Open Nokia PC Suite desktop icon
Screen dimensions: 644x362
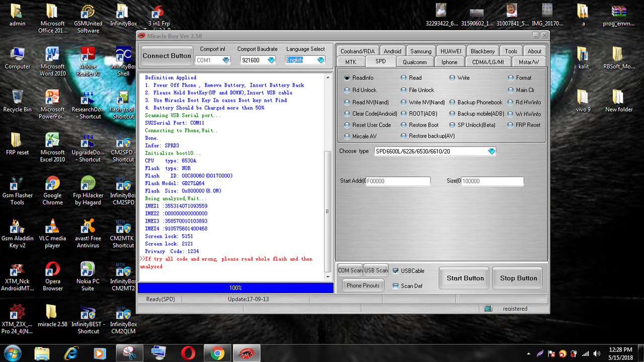point(88,276)
